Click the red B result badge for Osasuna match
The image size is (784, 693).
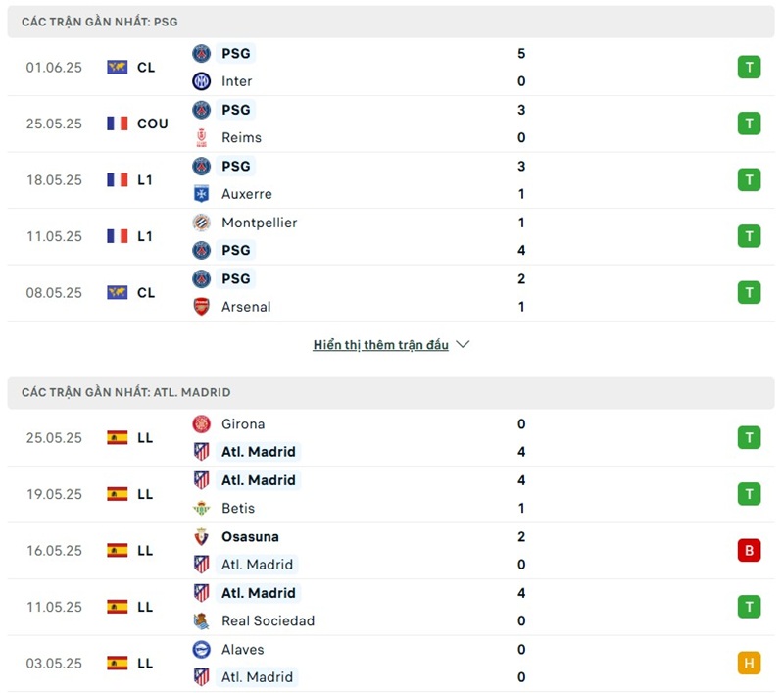[x=749, y=550]
